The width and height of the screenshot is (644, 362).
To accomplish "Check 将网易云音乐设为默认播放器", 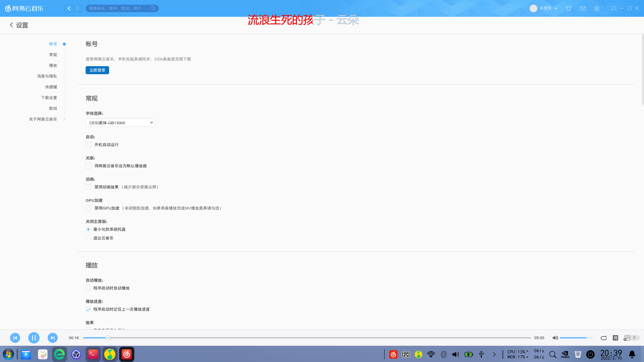I will pos(88,166).
